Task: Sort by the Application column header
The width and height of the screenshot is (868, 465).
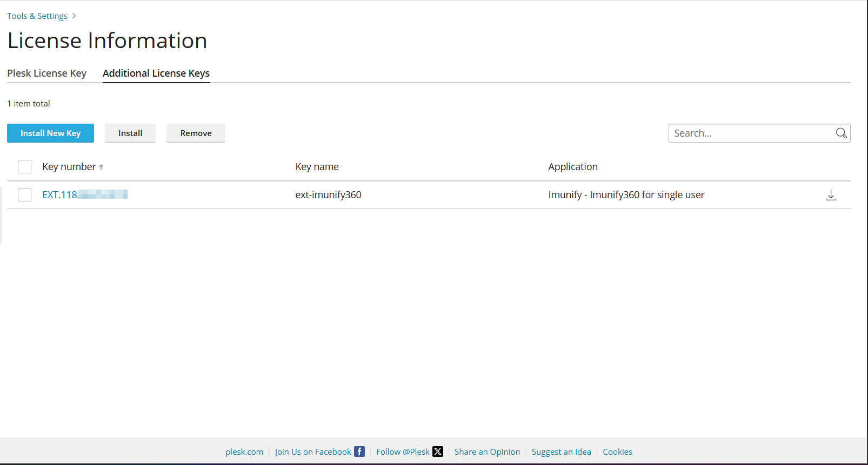Action: coord(573,167)
